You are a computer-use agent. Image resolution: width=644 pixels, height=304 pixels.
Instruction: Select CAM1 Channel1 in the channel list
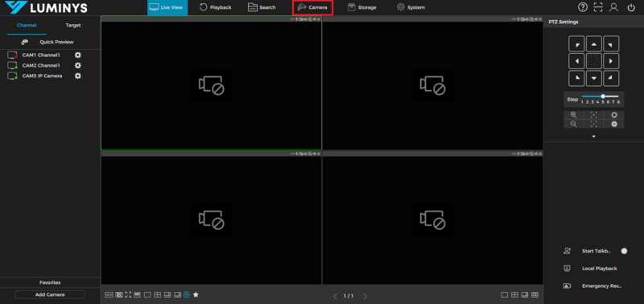coord(41,55)
